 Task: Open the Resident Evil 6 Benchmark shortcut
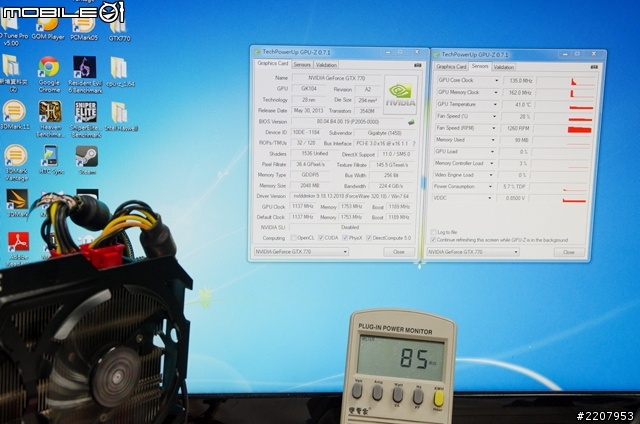[x=85, y=74]
